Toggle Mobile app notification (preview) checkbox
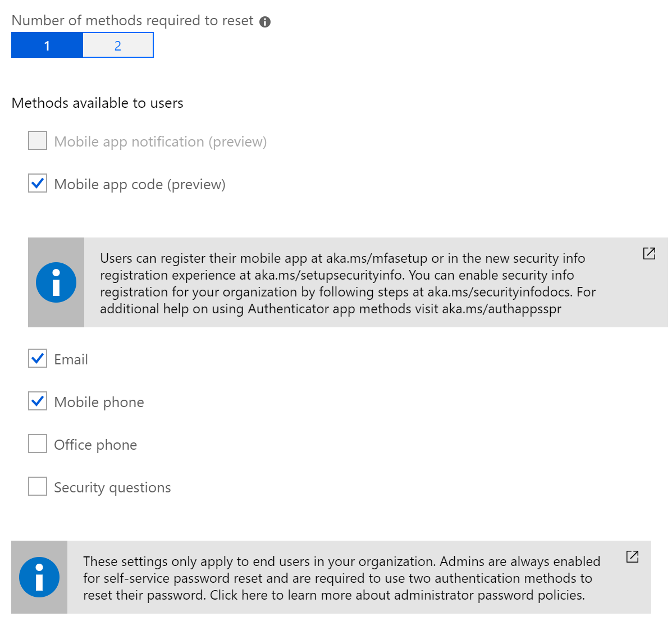This screenshot has height=626, width=672. [38, 140]
